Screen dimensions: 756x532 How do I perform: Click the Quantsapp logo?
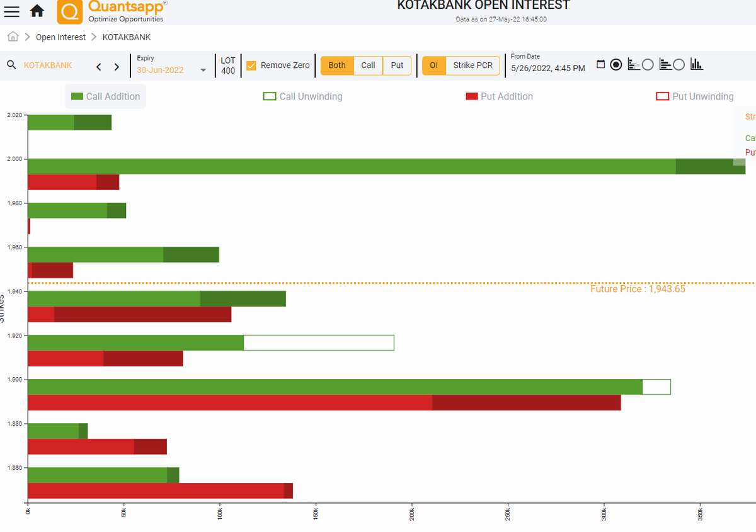click(x=112, y=12)
